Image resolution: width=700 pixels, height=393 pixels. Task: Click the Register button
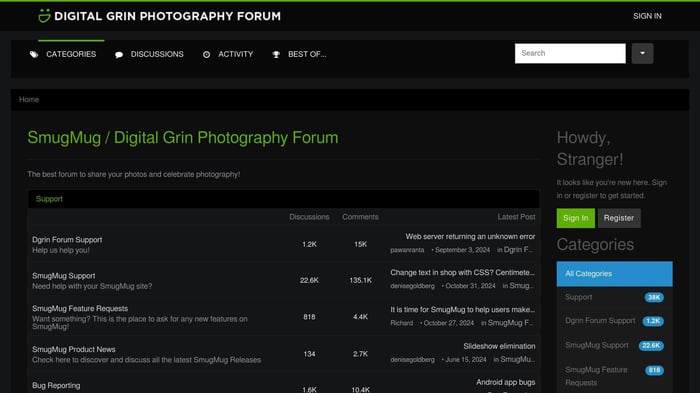tap(619, 218)
